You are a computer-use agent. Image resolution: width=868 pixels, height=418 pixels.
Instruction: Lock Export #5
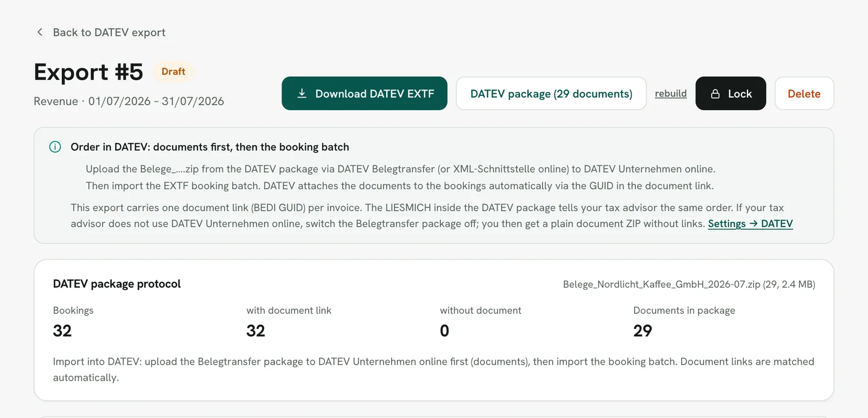[731, 93]
